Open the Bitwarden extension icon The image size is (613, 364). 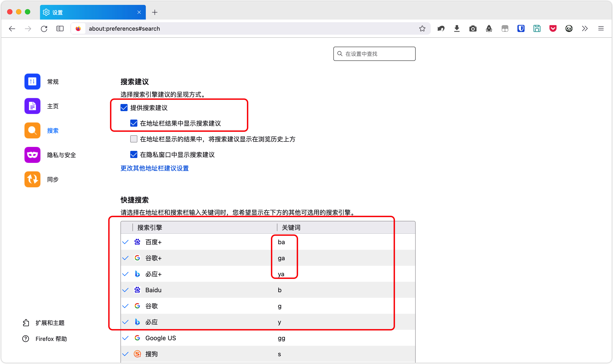pyautogui.click(x=521, y=28)
